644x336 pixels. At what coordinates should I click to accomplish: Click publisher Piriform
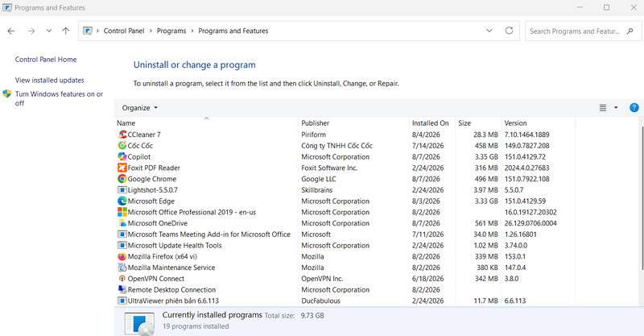(x=313, y=135)
